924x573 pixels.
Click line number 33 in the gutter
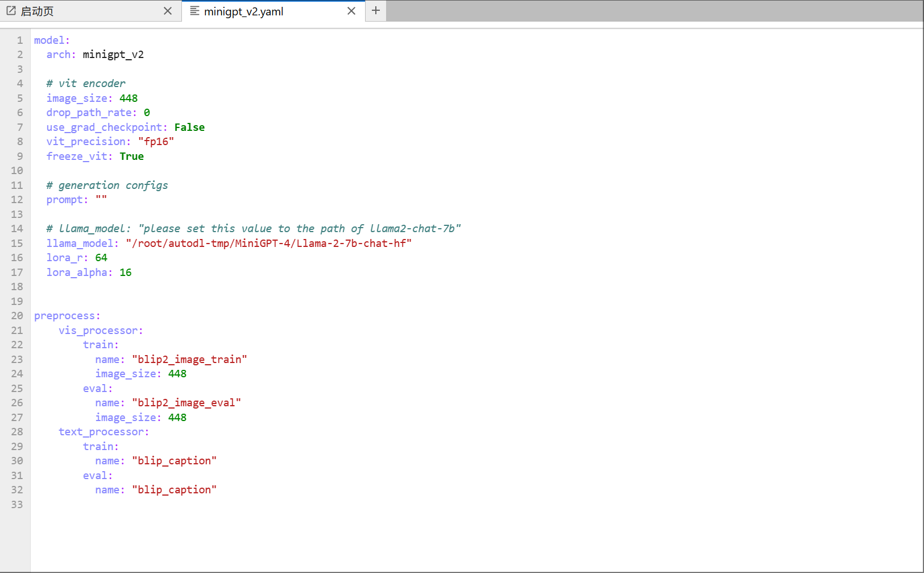pos(17,505)
